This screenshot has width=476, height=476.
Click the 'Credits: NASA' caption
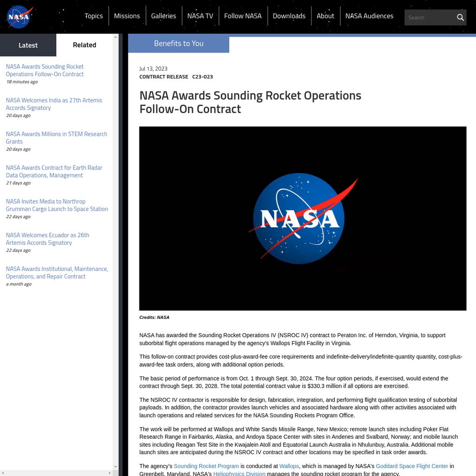tap(154, 317)
